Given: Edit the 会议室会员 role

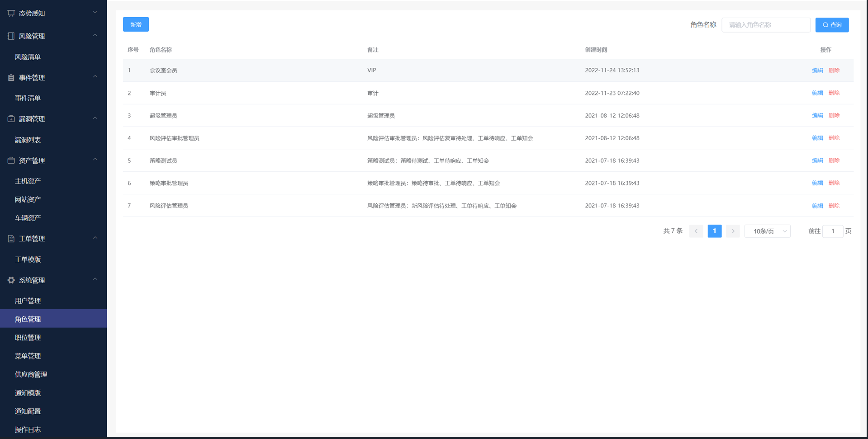Looking at the screenshot, I should 817,70.
